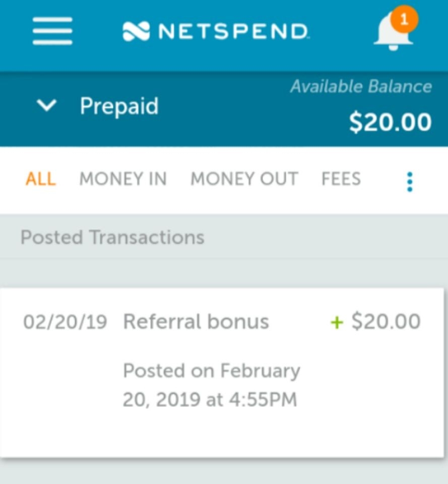Image resolution: width=448 pixels, height=484 pixels.
Task: Tap the 02/20/19 transaction date
Action: (65, 322)
